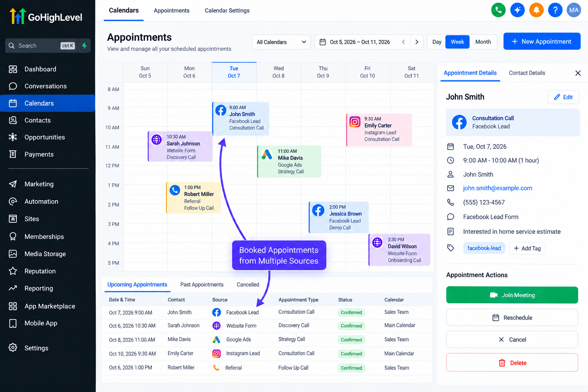Click the sidebar Search field
Image resolution: width=588 pixels, height=392 pixels.
pos(42,46)
